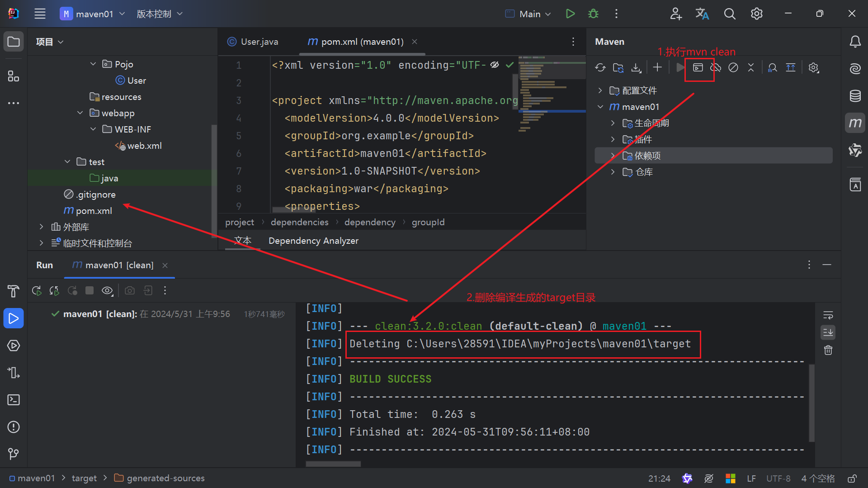Select pom.xml (maven01) editor tab
This screenshot has width=868, height=488.
point(356,42)
